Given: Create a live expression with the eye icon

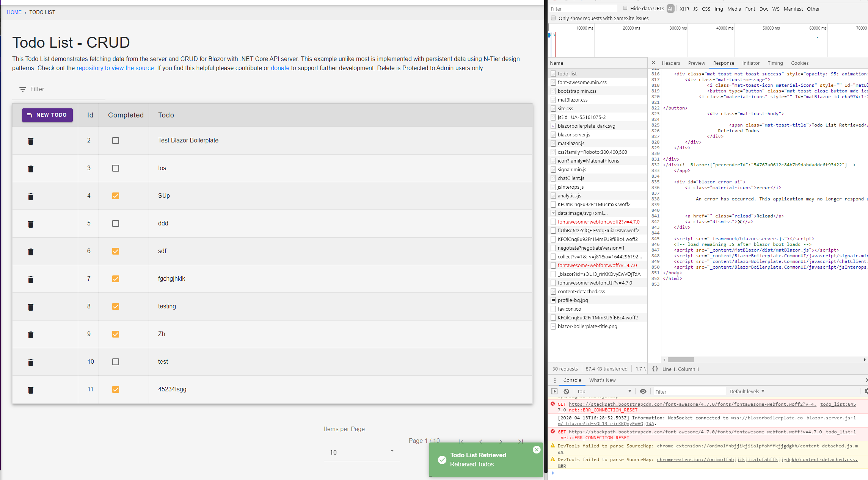Looking at the screenshot, I should click(643, 391).
